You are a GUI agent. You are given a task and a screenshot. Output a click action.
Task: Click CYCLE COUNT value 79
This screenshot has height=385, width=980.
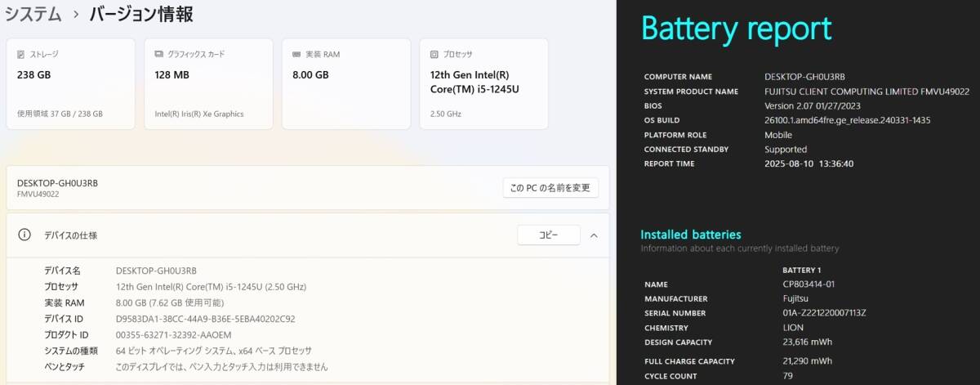(787, 376)
